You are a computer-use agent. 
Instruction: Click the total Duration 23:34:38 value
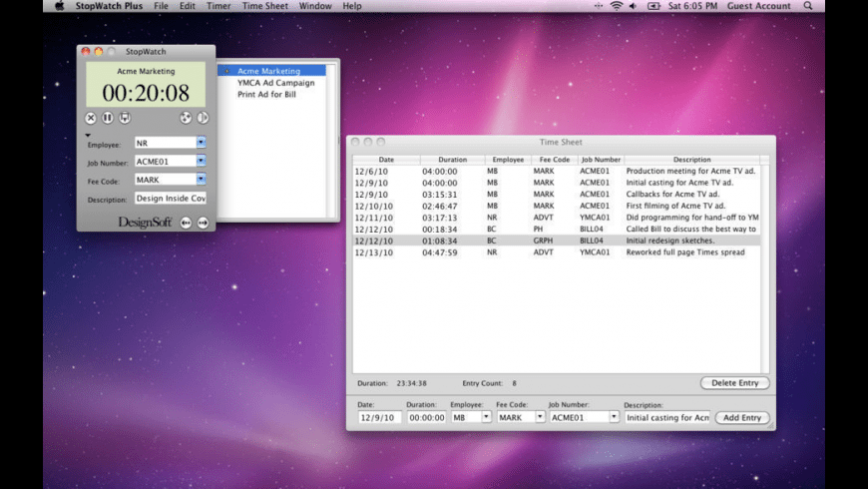411,383
